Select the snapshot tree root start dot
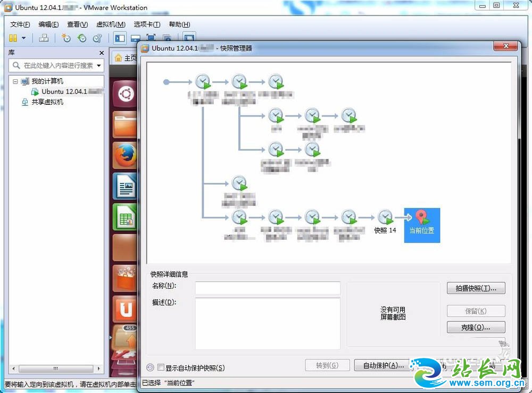Screen dimensions: 532x393 coord(166,82)
